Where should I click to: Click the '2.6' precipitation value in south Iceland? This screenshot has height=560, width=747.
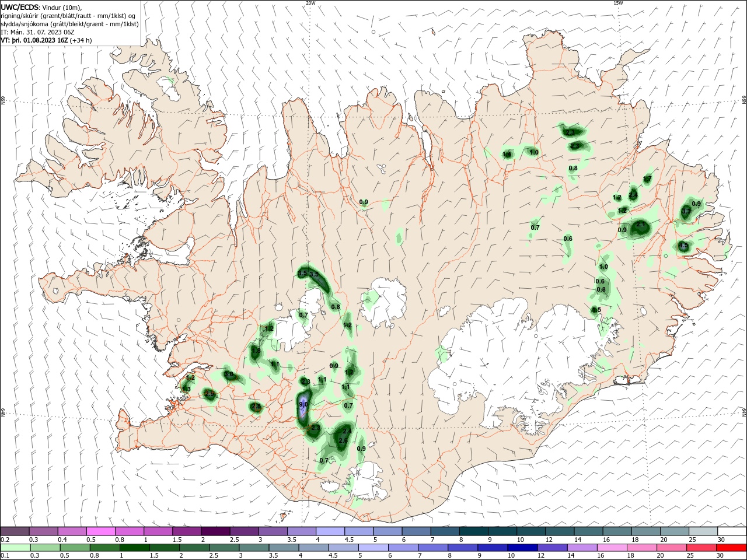[x=343, y=440]
